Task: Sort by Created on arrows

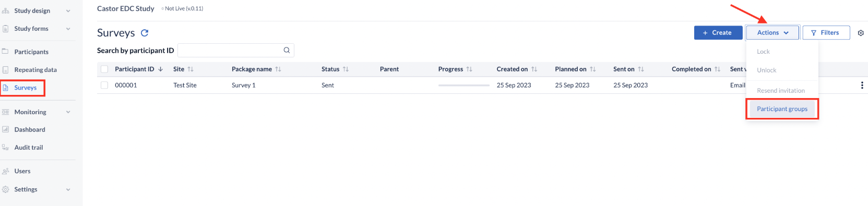Action: point(534,69)
